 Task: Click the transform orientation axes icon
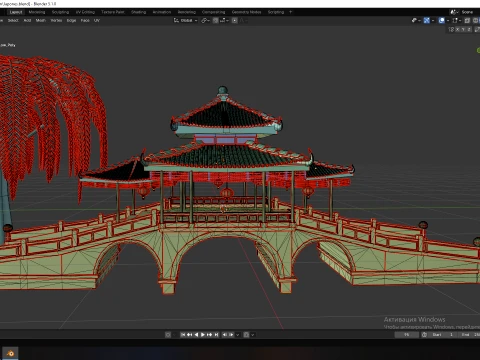pyautogui.click(x=176, y=20)
